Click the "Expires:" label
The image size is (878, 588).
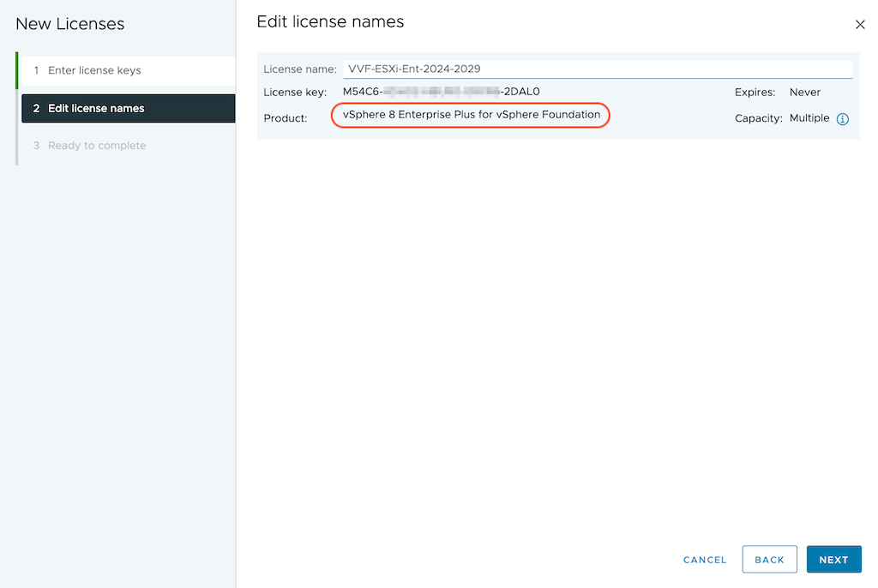(x=755, y=92)
